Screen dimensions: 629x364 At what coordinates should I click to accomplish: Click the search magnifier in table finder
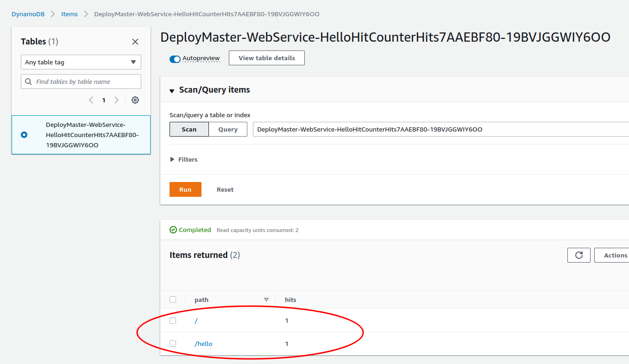[29, 82]
